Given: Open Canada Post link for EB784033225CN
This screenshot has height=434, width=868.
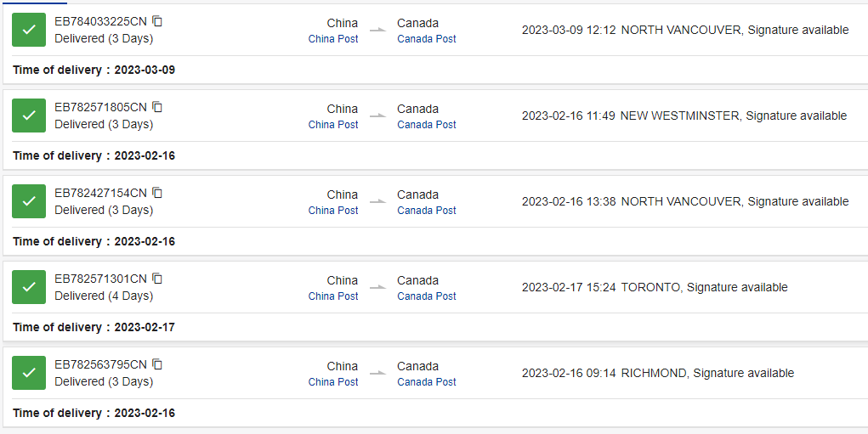Looking at the screenshot, I should 427,39.
